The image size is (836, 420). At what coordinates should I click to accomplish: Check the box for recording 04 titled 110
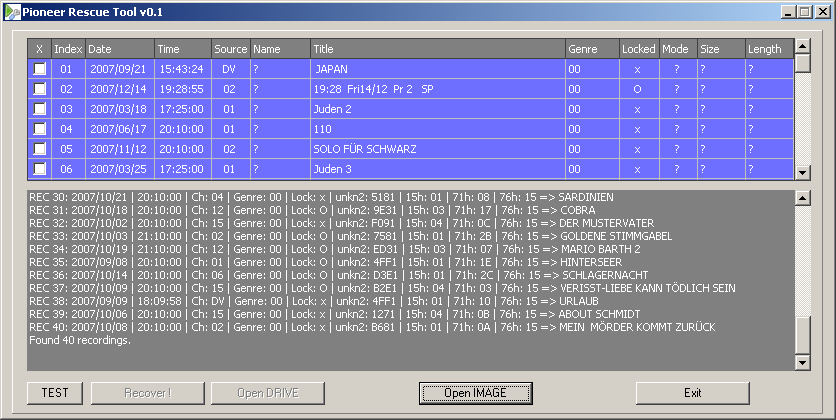click(39, 128)
